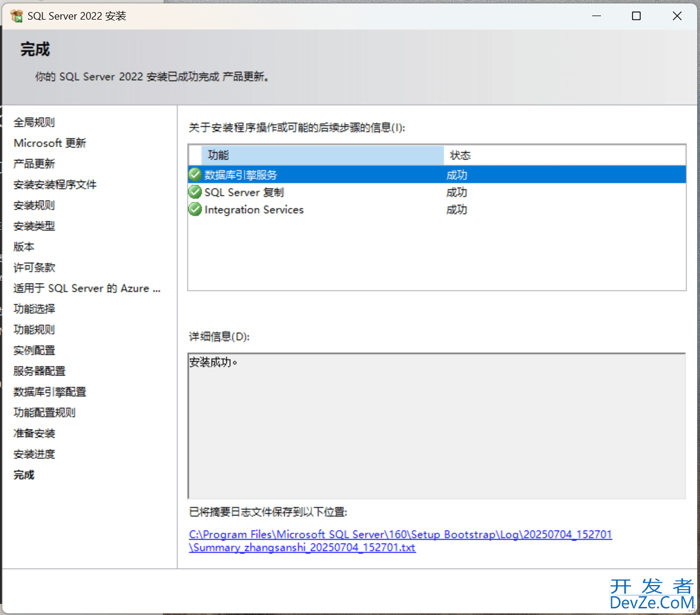Click 成功 status of SQL Server 复制

457,192
